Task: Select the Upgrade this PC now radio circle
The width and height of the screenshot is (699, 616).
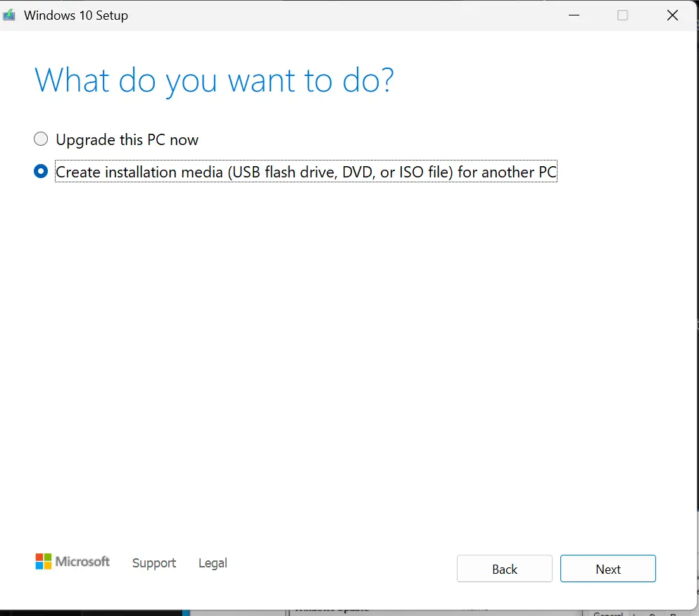Action: coord(42,139)
